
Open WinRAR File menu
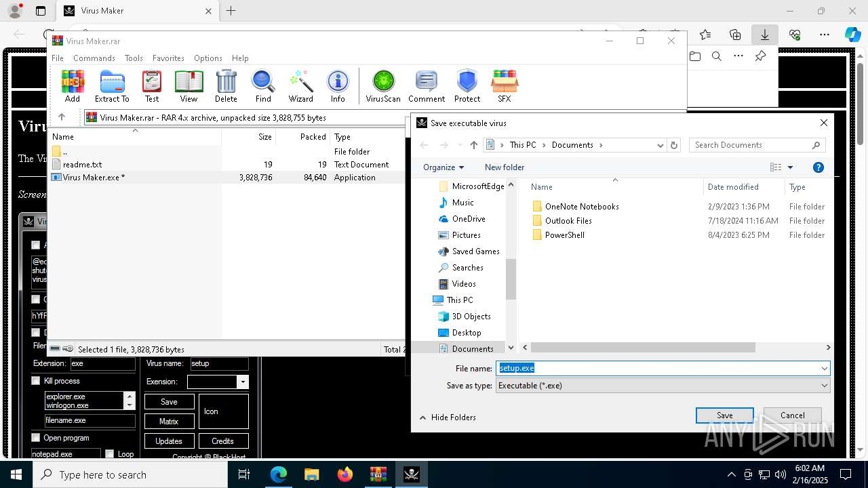coord(58,58)
